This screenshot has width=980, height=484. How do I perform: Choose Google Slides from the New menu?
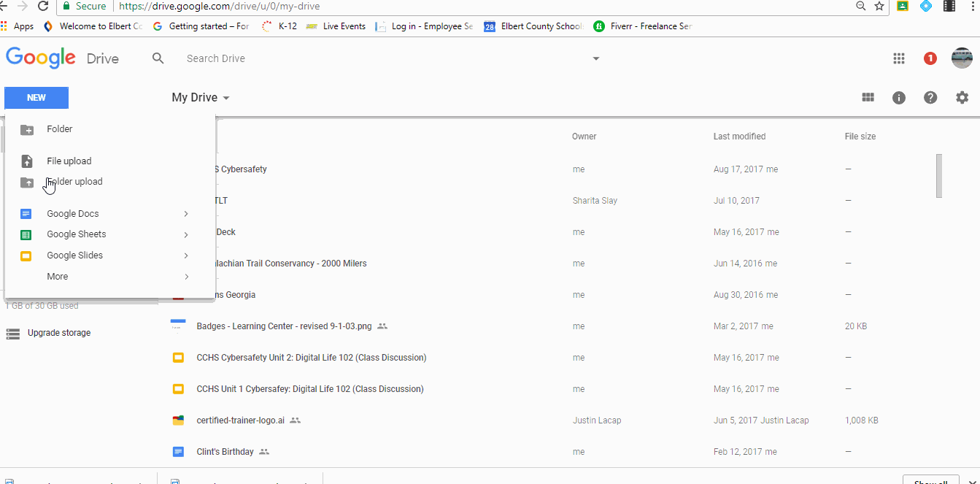(x=109, y=256)
